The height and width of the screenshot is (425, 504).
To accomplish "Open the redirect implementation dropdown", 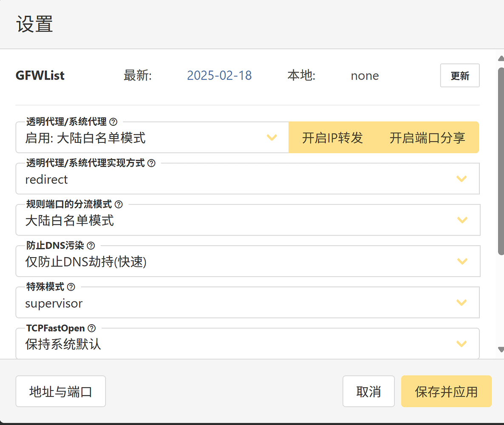I will [x=247, y=179].
